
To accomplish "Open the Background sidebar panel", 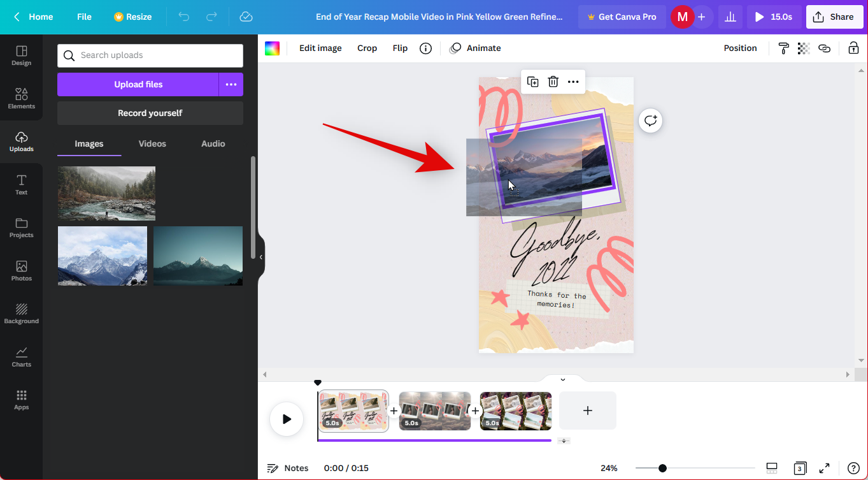I will point(21,314).
